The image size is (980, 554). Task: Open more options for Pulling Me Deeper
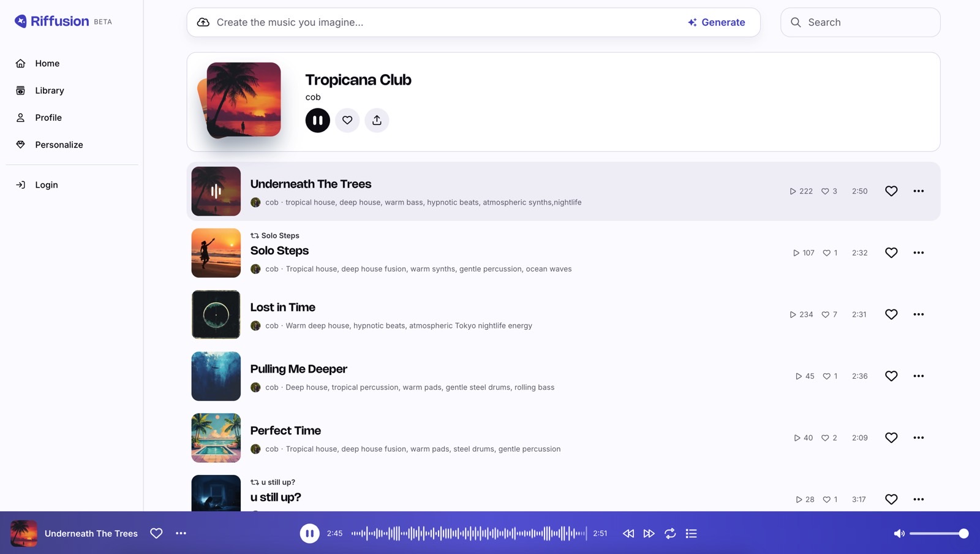tap(919, 376)
